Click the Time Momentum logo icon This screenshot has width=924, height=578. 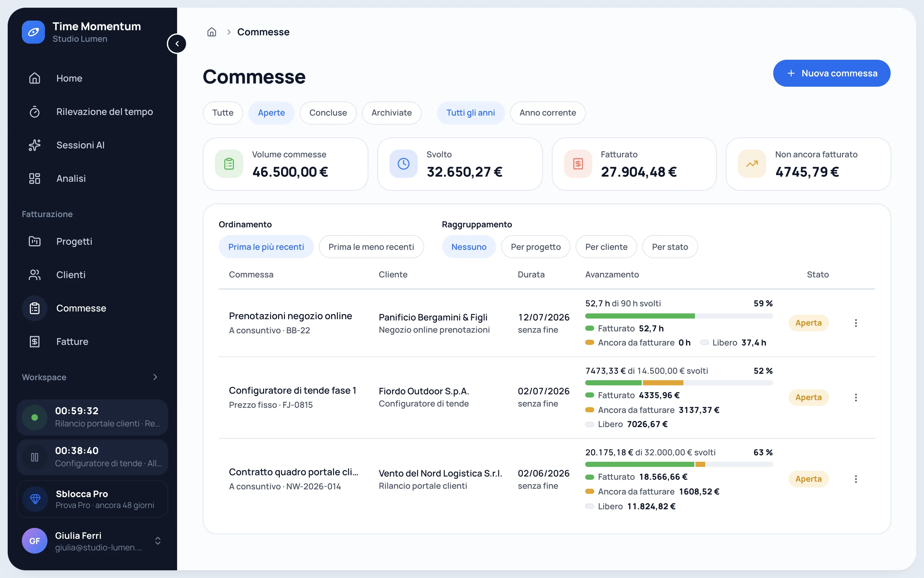tap(33, 32)
